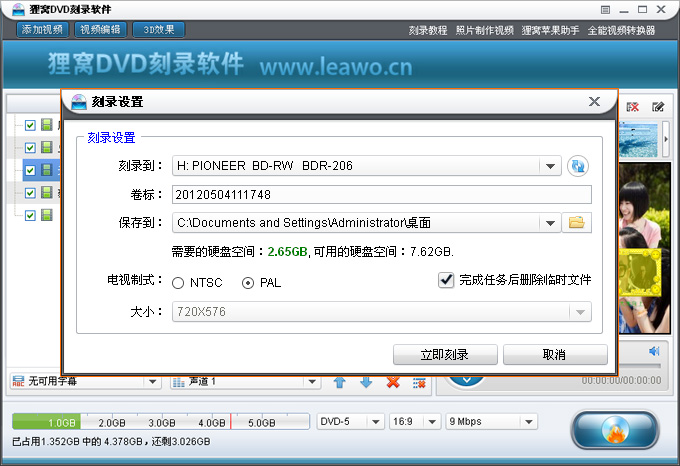Toggle the second video checkbox in list
The width and height of the screenshot is (680, 466).
[x=30, y=148]
